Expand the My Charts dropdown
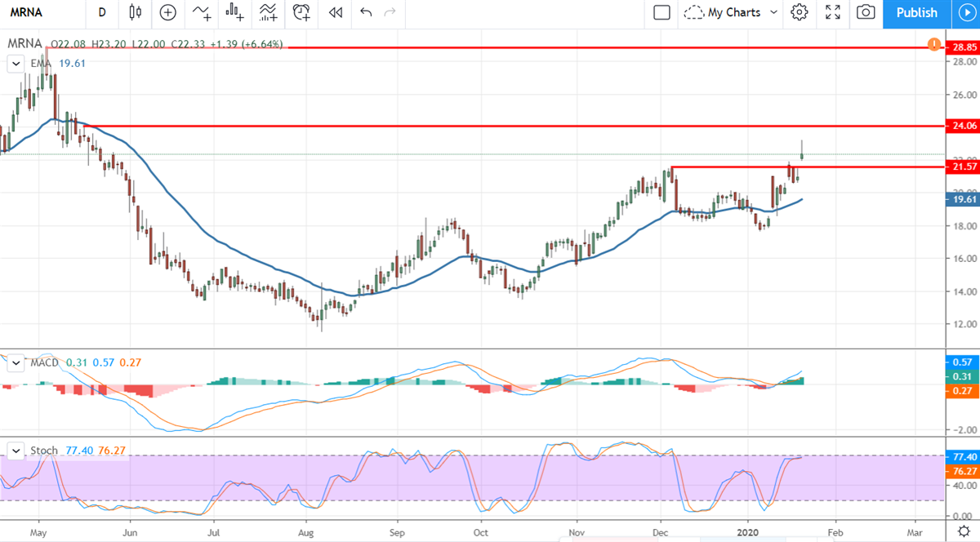 pyautogui.click(x=732, y=12)
